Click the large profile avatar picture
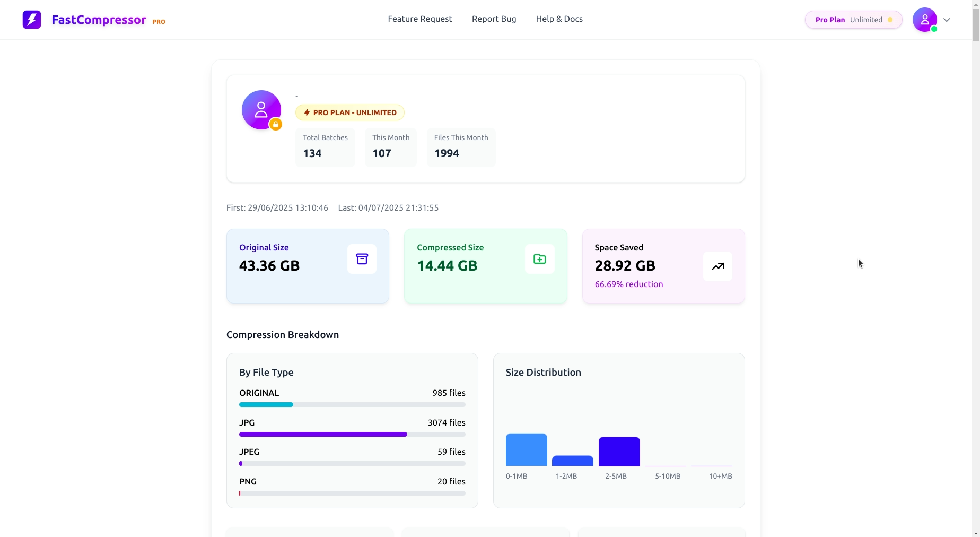The height and width of the screenshot is (537, 980). point(260,109)
